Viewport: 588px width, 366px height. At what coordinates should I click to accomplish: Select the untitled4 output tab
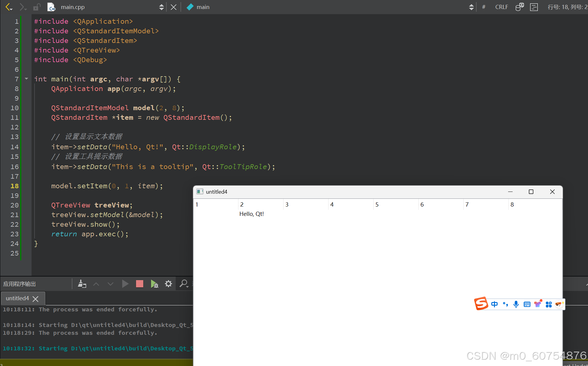(x=18, y=298)
